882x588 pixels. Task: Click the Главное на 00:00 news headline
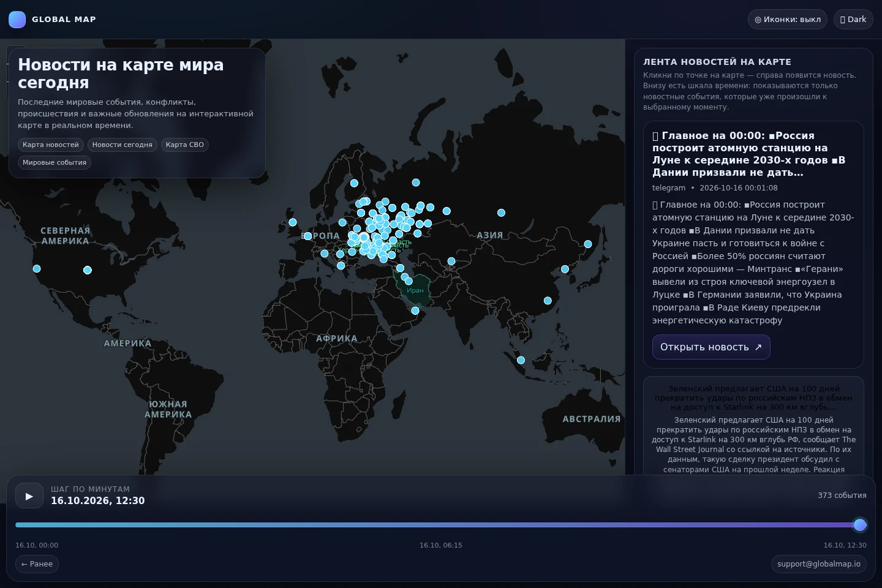pyautogui.click(x=749, y=154)
